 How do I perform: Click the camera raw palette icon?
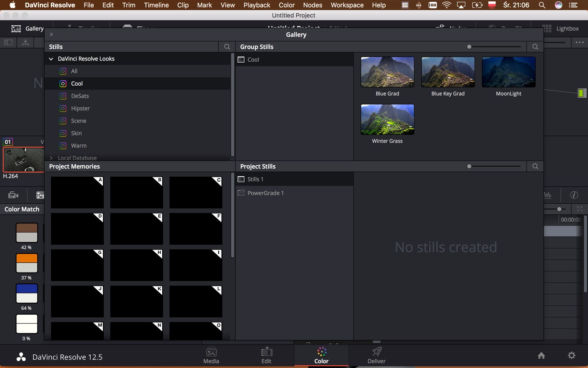tap(13, 195)
